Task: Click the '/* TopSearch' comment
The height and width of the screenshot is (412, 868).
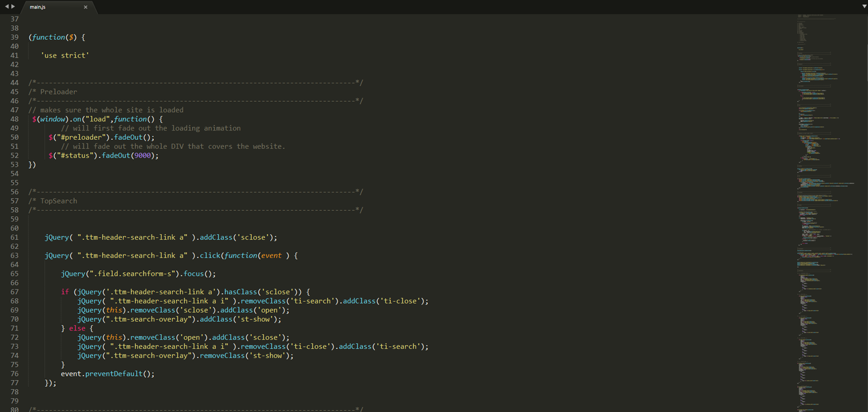Action: [x=53, y=201]
